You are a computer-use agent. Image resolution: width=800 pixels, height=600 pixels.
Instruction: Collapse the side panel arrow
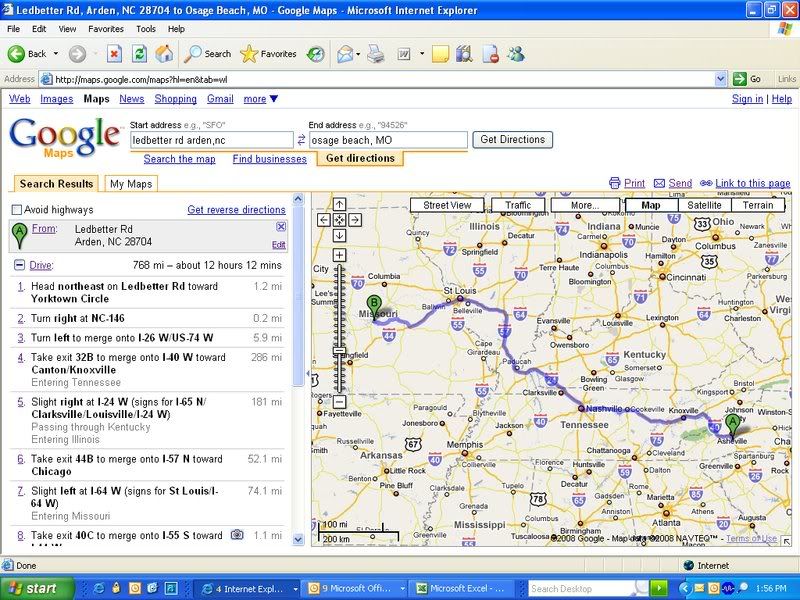point(308,373)
